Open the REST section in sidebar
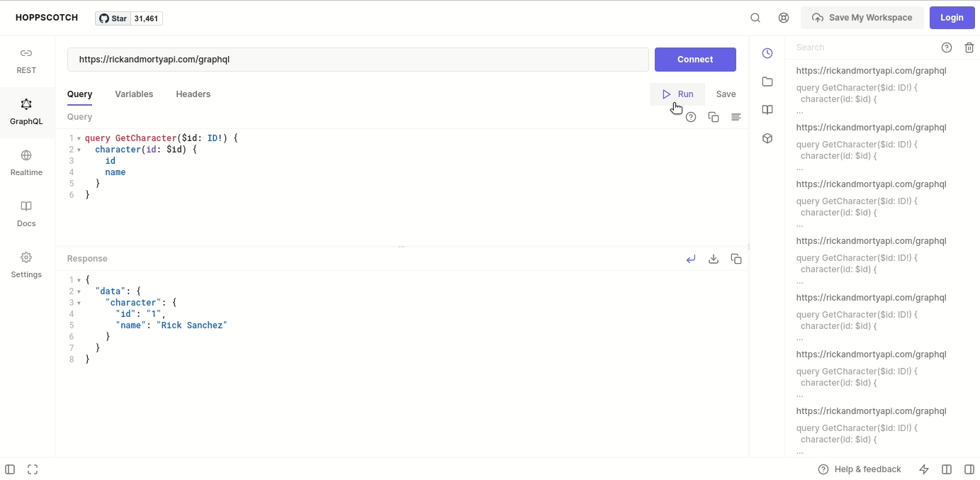The width and height of the screenshot is (980, 480). click(26, 61)
